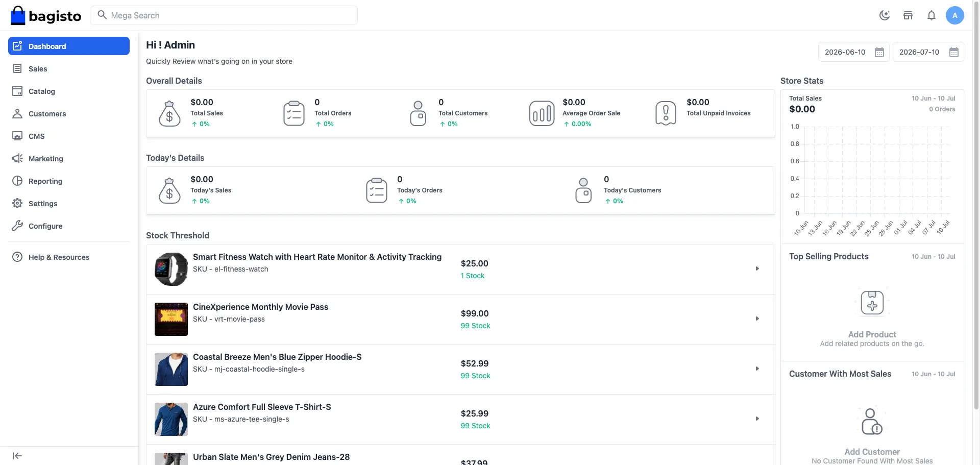This screenshot has height=465, width=980.
Task: Click the Help question-mark icon
Action: 17,257
